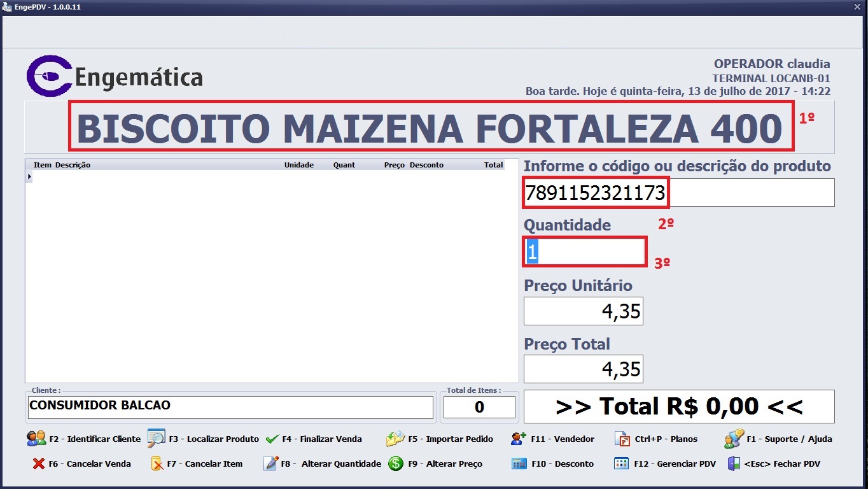Select F9 - Alterar Preço label
This screenshot has height=489, width=868.
pyautogui.click(x=445, y=464)
